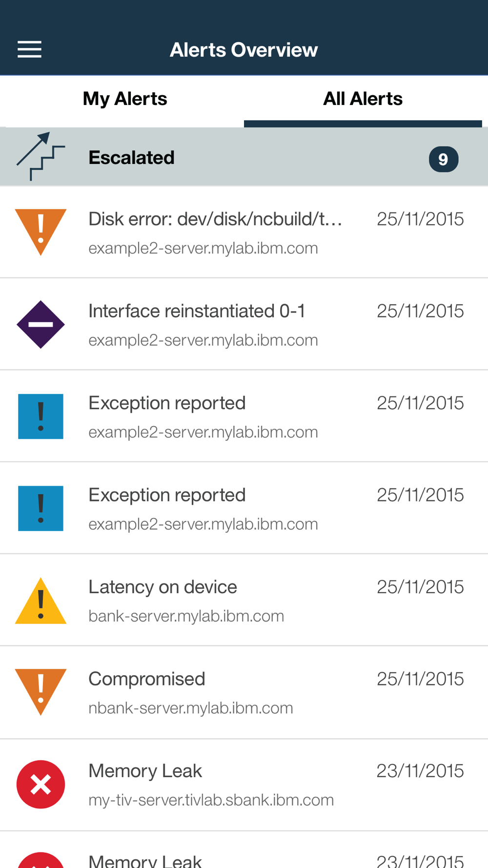
Task: Click red X icon for Memory Leak
Action: click(x=41, y=785)
